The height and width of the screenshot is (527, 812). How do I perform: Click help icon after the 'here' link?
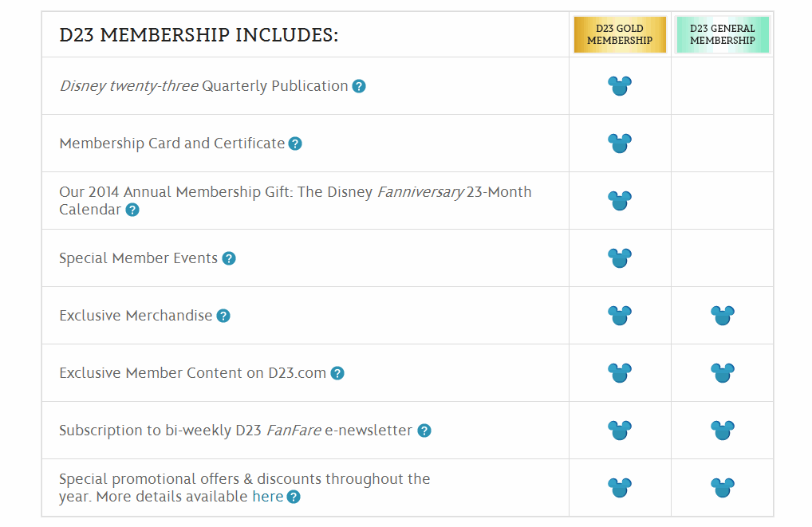(x=294, y=498)
